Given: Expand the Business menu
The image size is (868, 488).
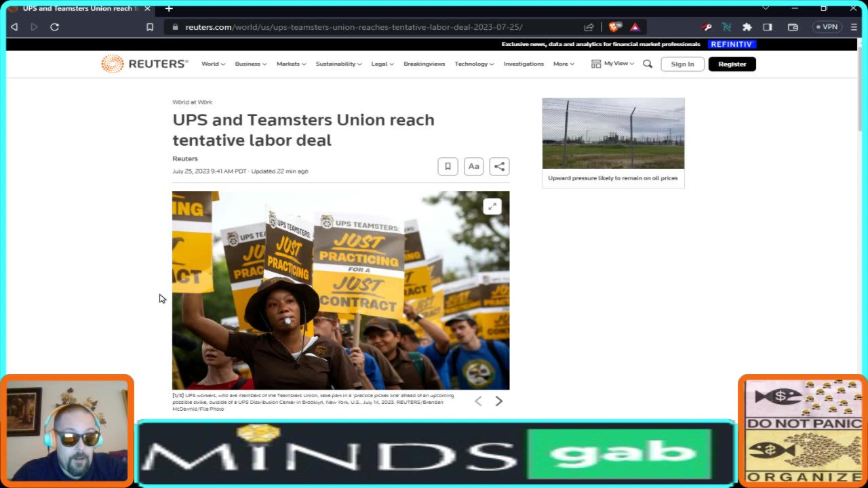Looking at the screenshot, I should tap(250, 64).
